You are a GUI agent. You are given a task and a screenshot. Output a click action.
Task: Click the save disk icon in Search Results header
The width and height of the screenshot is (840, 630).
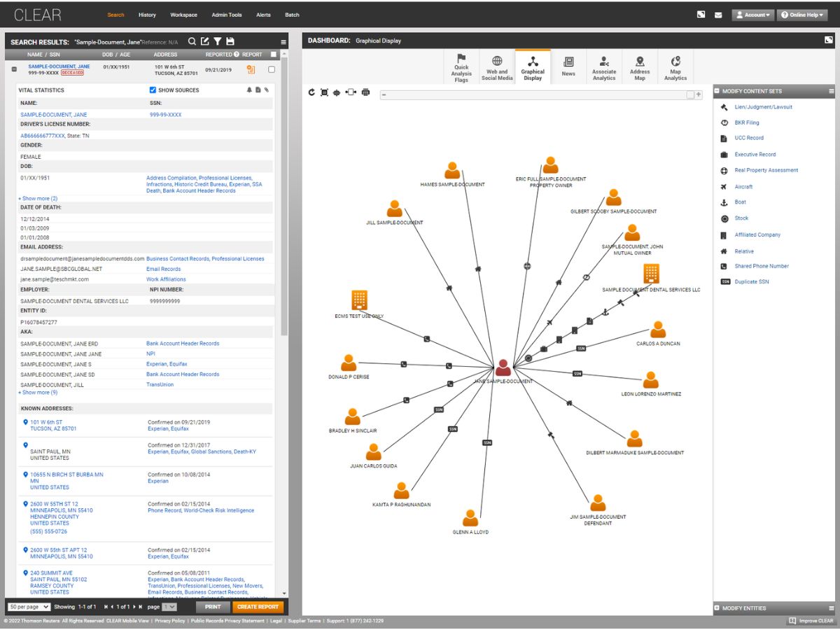point(230,42)
